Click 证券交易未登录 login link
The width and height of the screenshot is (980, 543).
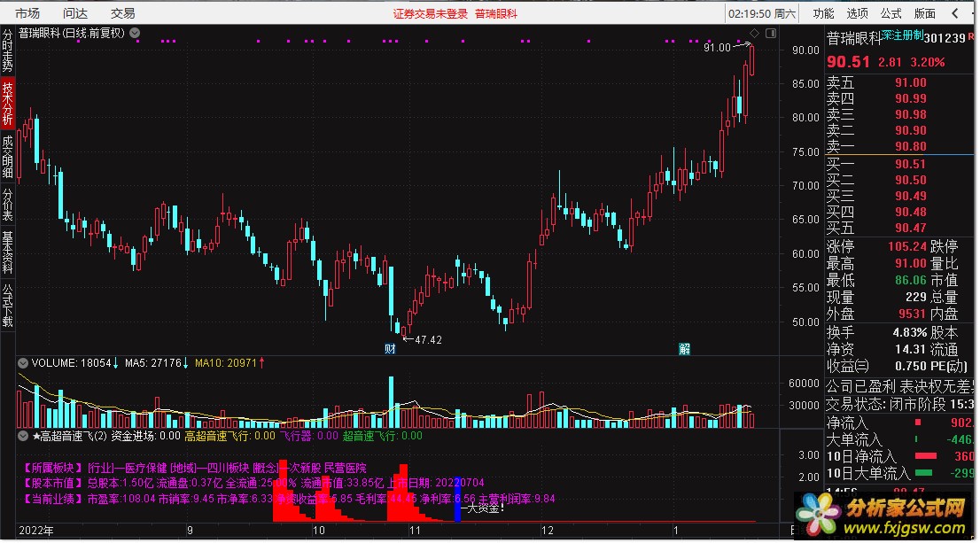430,14
